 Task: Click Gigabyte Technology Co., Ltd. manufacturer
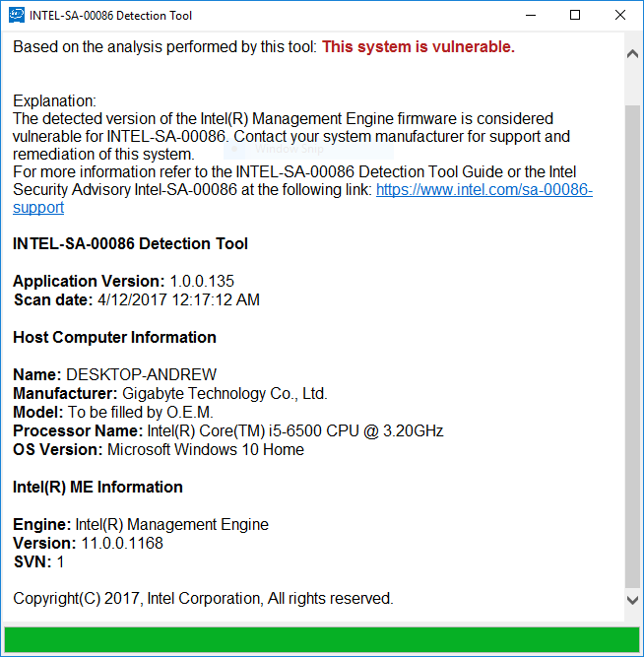225,393
